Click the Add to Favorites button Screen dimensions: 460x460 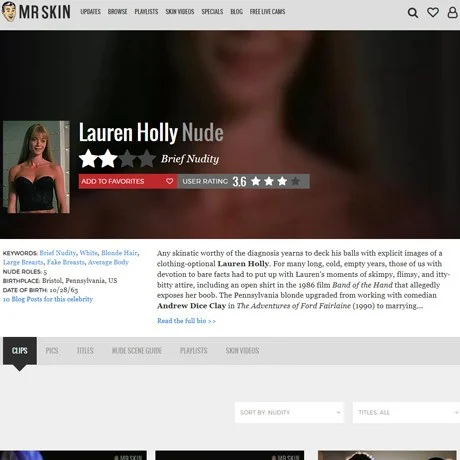coord(128,181)
